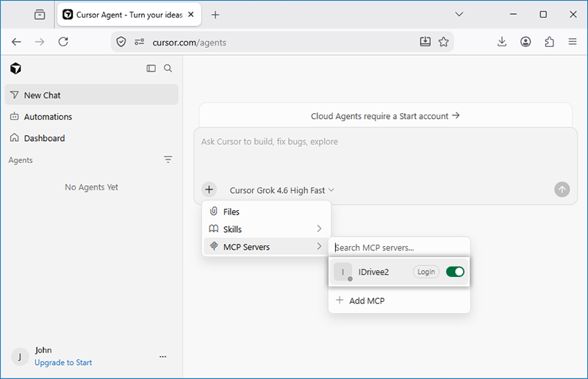Click the Agents filter icon
Image resolution: width=588 pixels, height=379 pixels.
pos(168,159)
